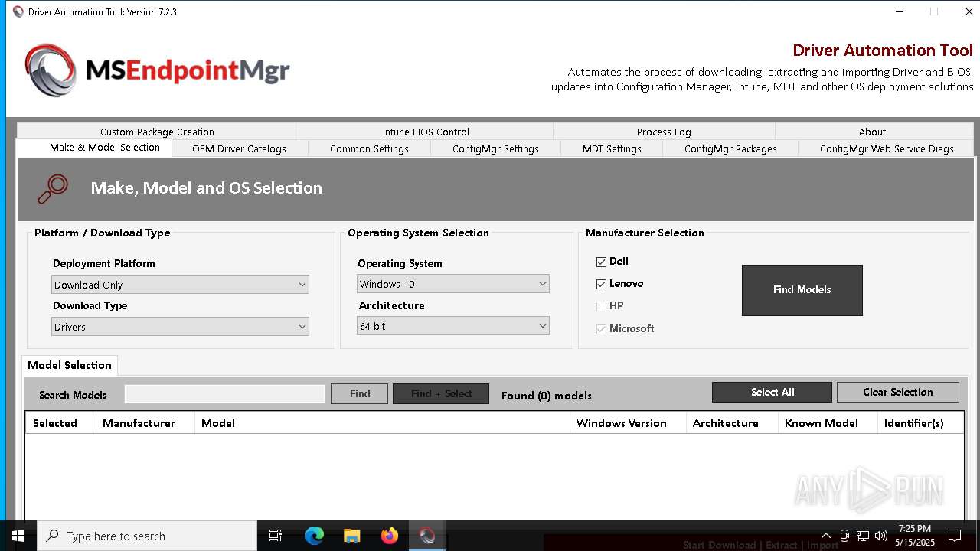Click the network icon in the system tray
Image resolution: width=980 pixels, height=551 pixels.
click(863, 536)
